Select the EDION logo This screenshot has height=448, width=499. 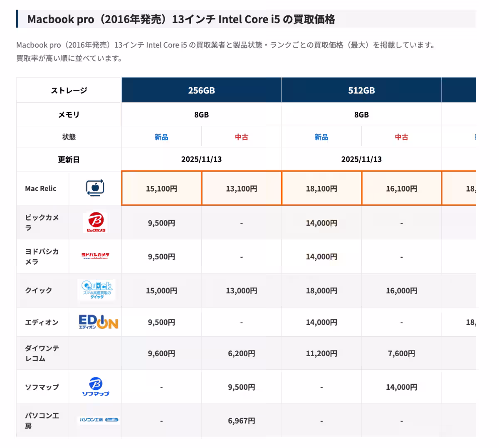[98, 322]
